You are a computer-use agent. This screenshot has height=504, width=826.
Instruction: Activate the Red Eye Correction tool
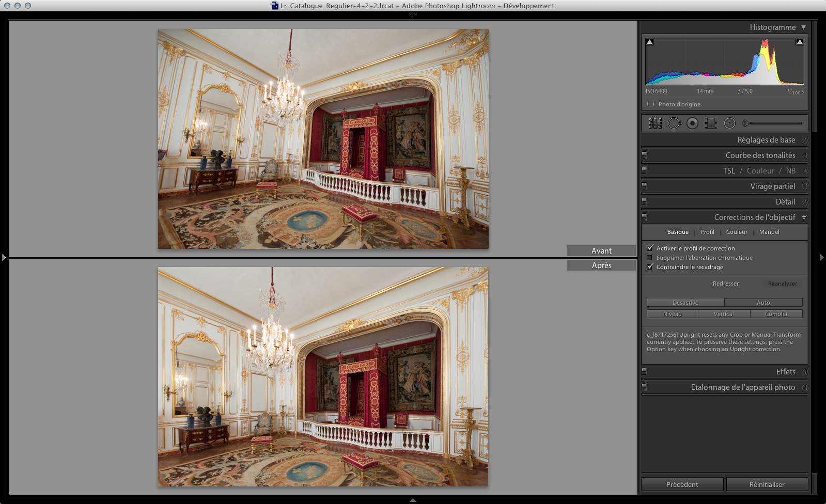[693, 123]
